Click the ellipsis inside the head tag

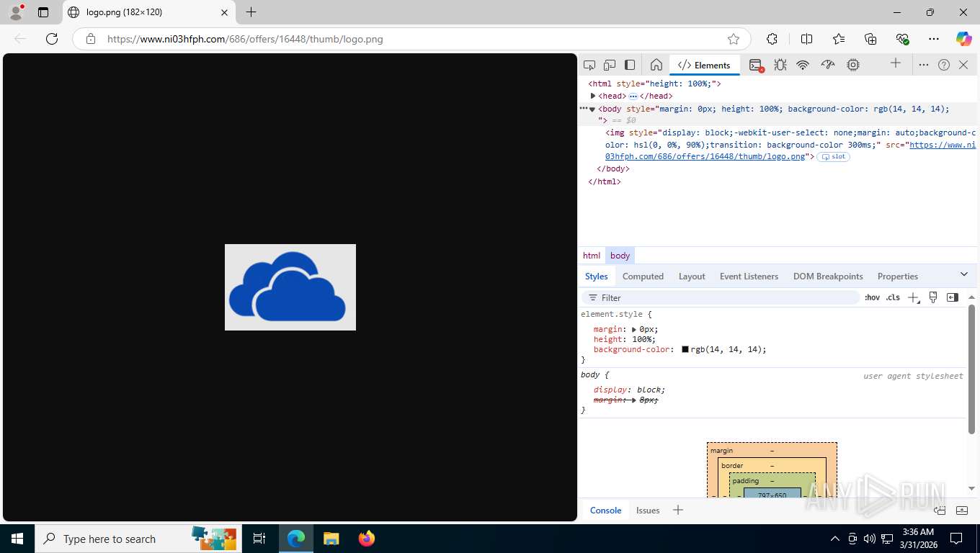[x=633, y=96]
